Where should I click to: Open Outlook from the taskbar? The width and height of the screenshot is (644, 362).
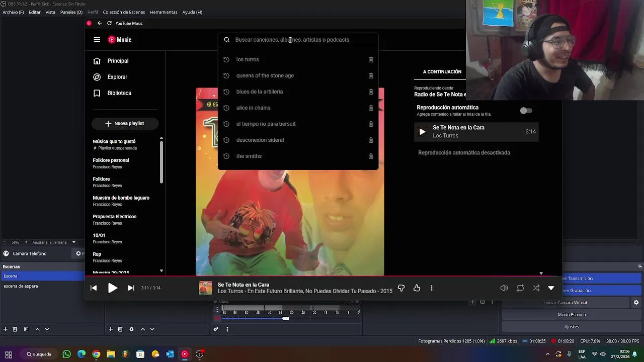[170, 354]
